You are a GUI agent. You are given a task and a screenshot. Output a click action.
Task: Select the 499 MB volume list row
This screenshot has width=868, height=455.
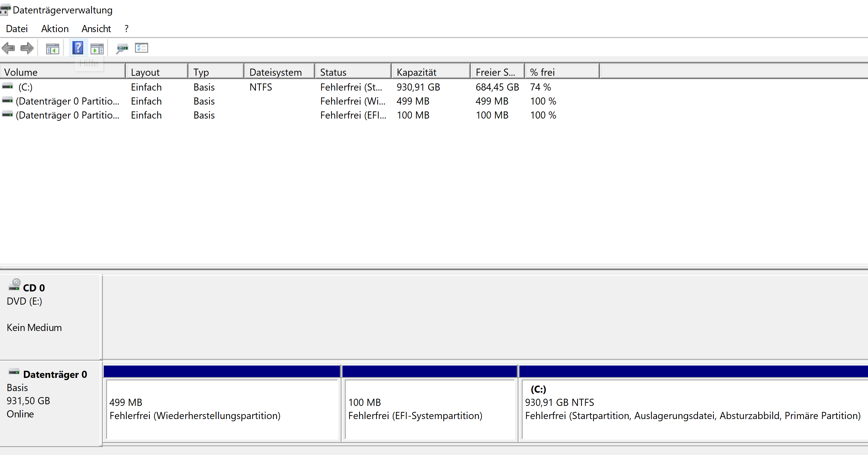pos(67,101)
